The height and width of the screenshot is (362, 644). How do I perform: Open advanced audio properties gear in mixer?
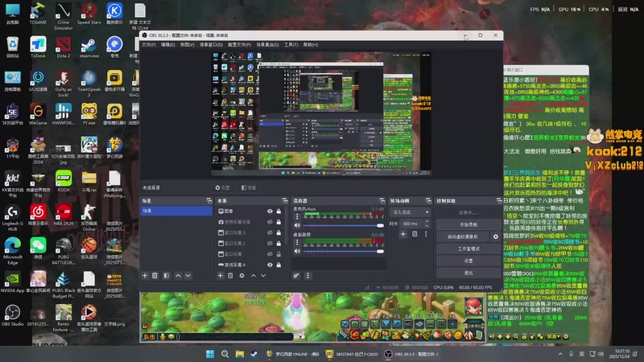pyautogui.click(x=296, y=275)
